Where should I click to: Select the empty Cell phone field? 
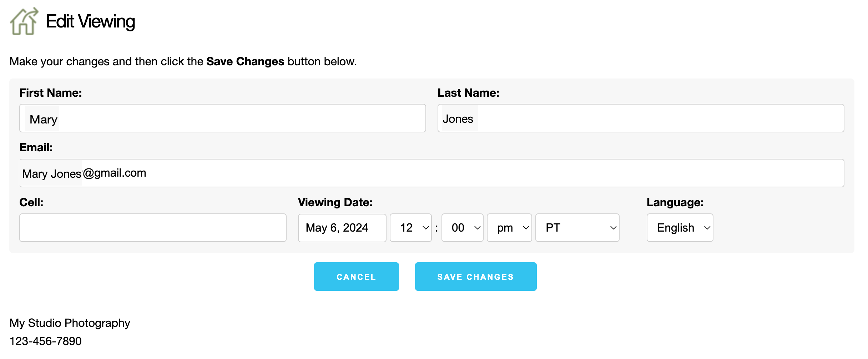click(153, 228)
